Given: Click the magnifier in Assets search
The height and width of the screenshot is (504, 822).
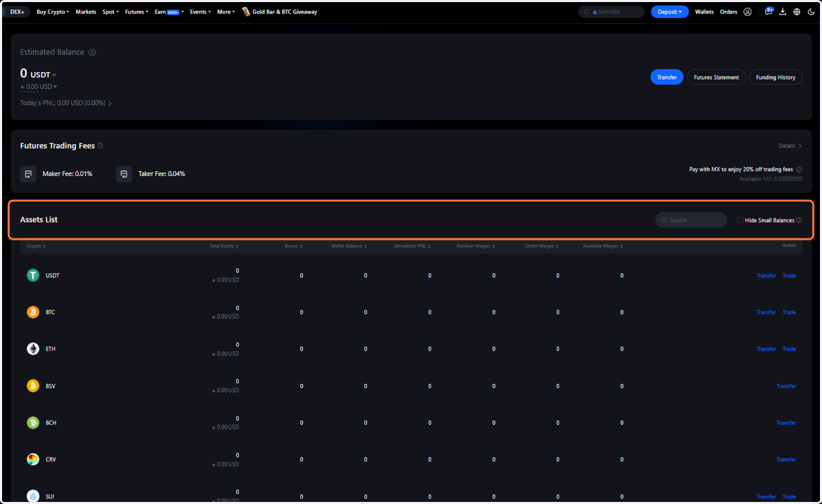Looking at the screenshot, I should [x=664, y=220].
